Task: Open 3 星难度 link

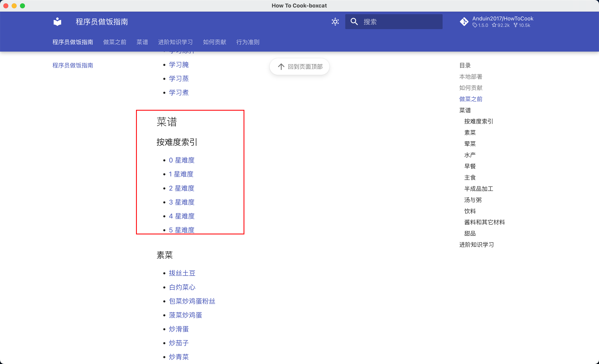Action: coord(182,202)
